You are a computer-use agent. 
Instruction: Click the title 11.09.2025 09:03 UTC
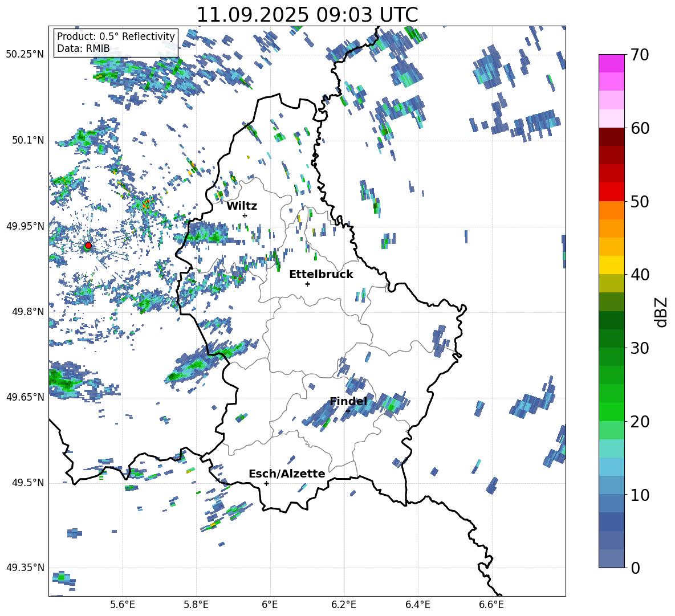(307, 15)
